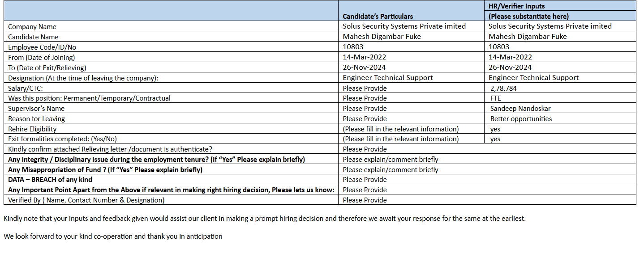This screenshot has width=644, height=253.
Task: Click Please Provide beside Any Important Point row
Action: [365, 190]
